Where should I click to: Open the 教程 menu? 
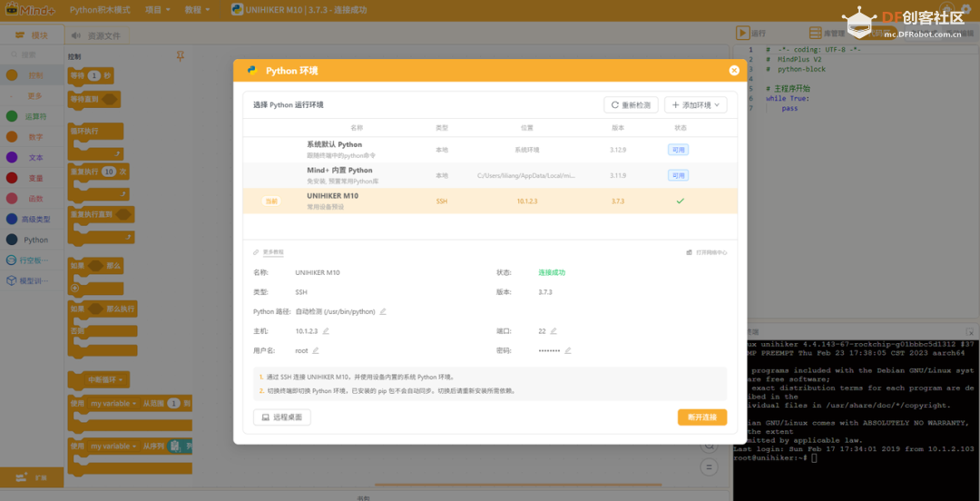point(198,10)
